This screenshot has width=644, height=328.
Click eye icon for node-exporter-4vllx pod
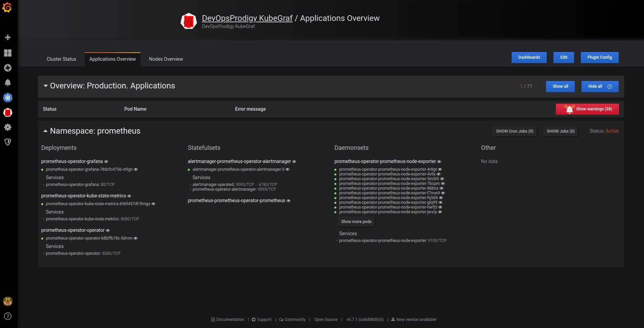pyautogui.click(x=438, y=174)
